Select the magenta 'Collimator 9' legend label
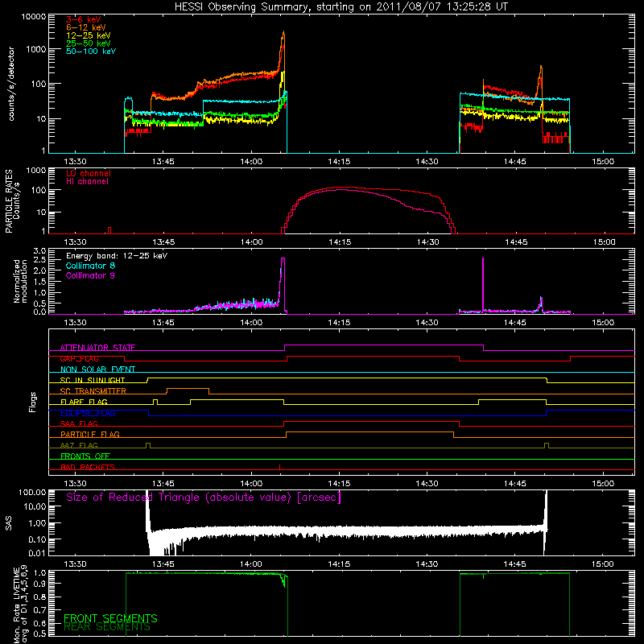 90,275
